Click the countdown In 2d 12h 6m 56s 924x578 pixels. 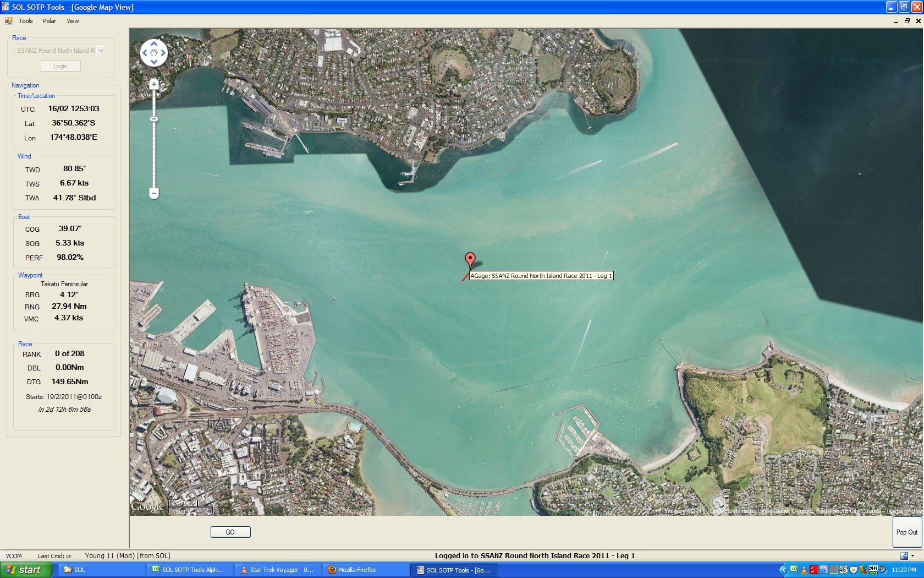click(64, 409)
